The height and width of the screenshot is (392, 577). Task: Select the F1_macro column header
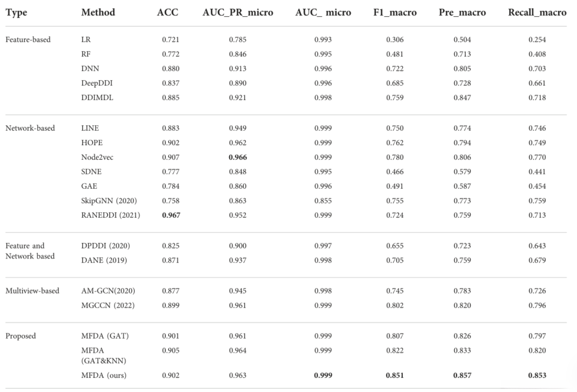coord(395,13)
